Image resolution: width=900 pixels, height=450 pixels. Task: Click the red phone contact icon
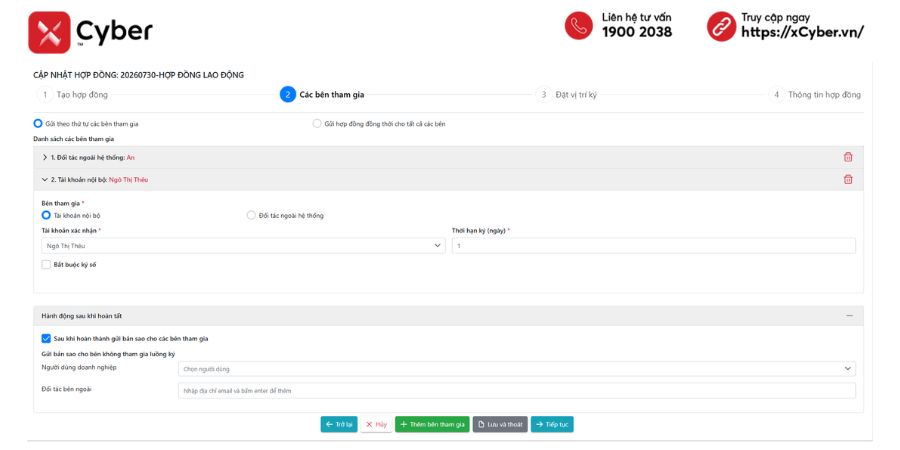click(x=579, y=26)
